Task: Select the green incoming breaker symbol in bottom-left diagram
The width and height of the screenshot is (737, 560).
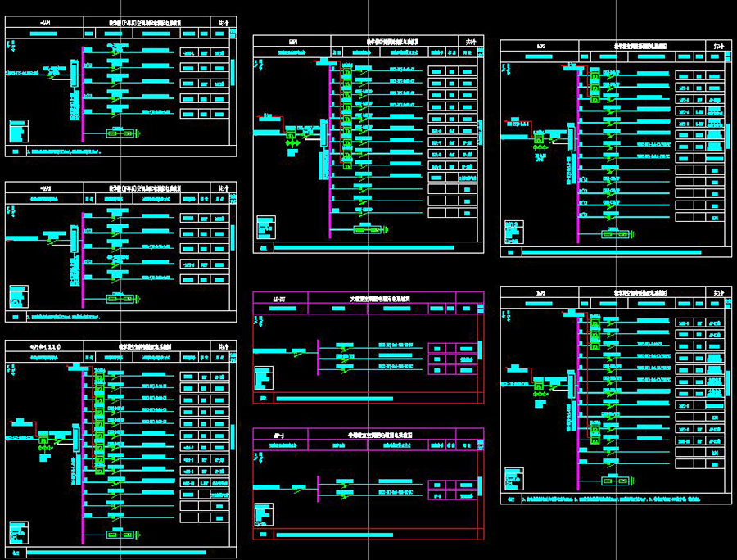Action: [x=43, y=440]
